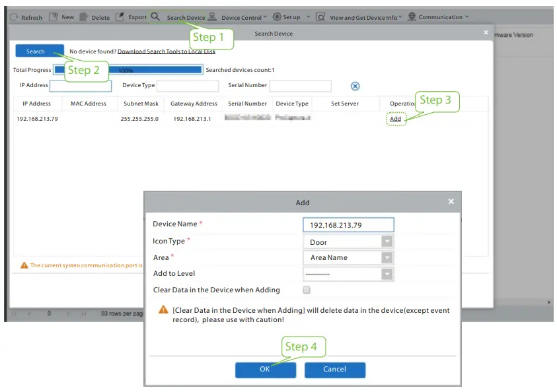The image size is (557, 392).
Task: Clear the search filters via the blue X icon
Action: tap(355, 86)
